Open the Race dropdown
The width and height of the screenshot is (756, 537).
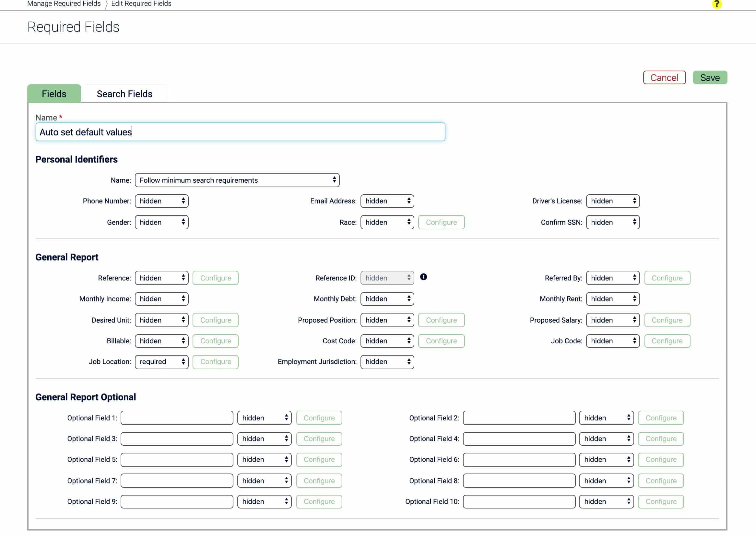(x=387, y=222)
